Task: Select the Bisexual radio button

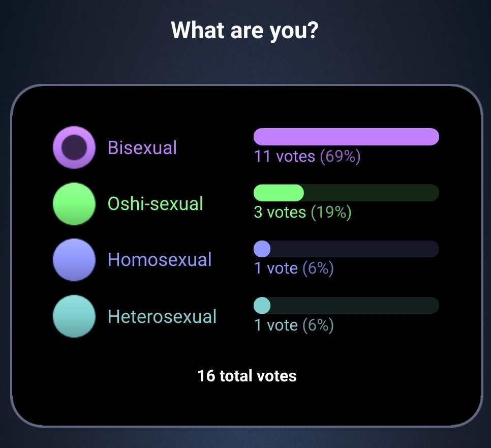Action: click(74, 147)
